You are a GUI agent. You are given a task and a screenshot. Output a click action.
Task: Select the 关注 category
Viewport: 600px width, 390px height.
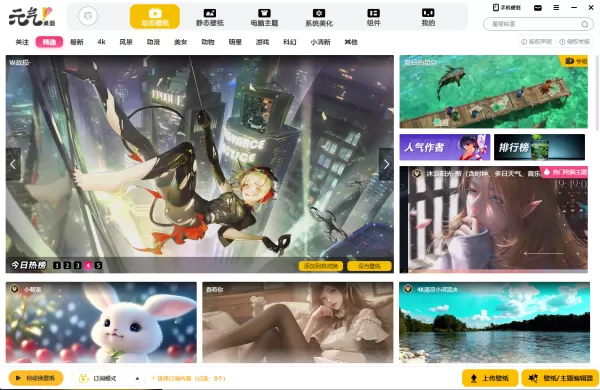[22, 42]
